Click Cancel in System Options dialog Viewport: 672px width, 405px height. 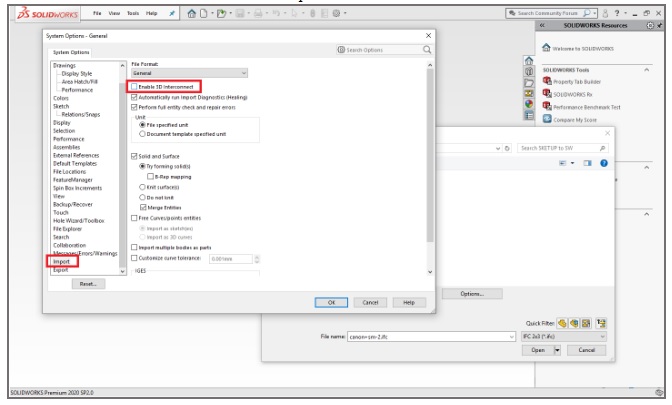370,303
